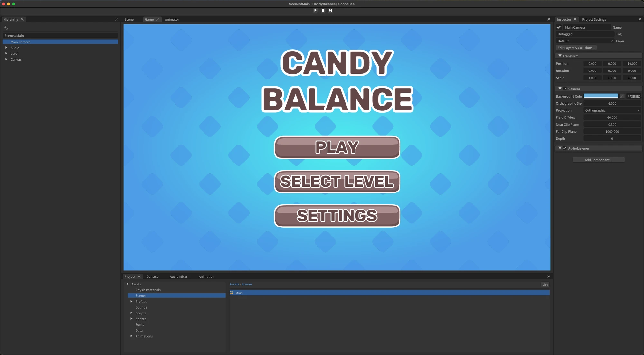Collapse the Assets root folder
The image size is (644, 355).
tap(128, 284)
